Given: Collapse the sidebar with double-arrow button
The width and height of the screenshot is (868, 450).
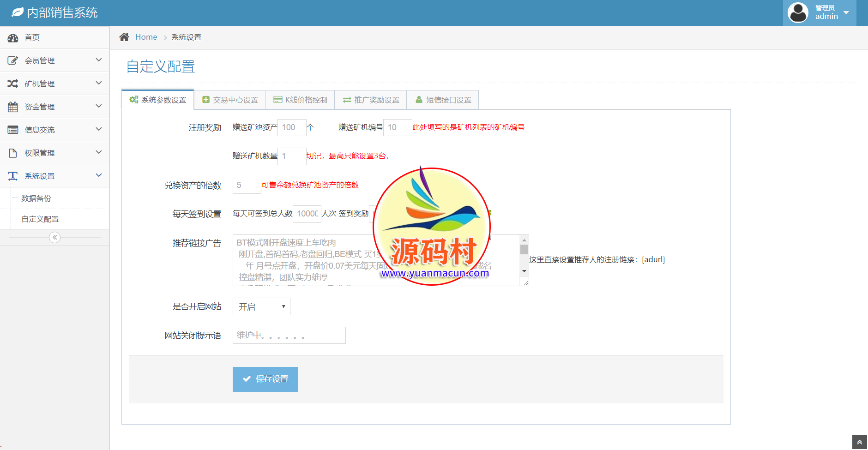Looking at the screenshot, I should 54,237.
